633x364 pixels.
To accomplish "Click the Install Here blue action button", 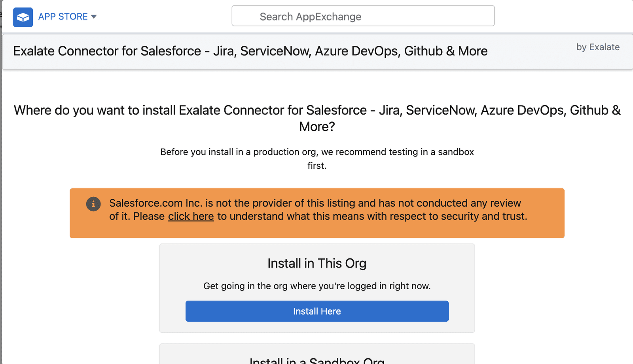I will pos(316,311).
